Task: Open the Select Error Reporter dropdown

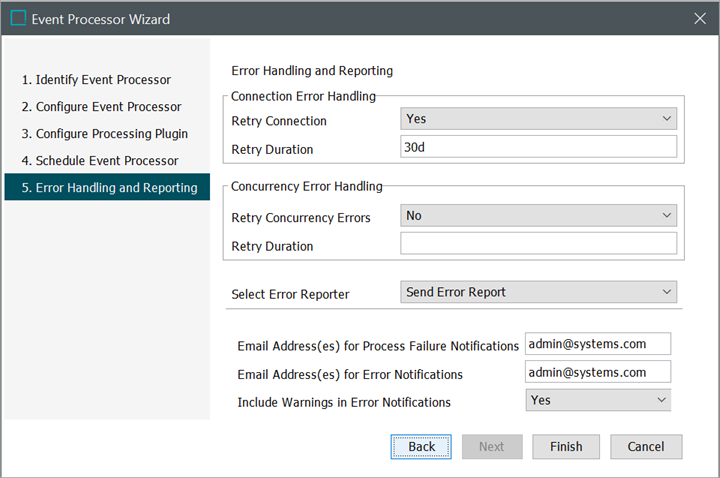Action: (x=537, y=292)
